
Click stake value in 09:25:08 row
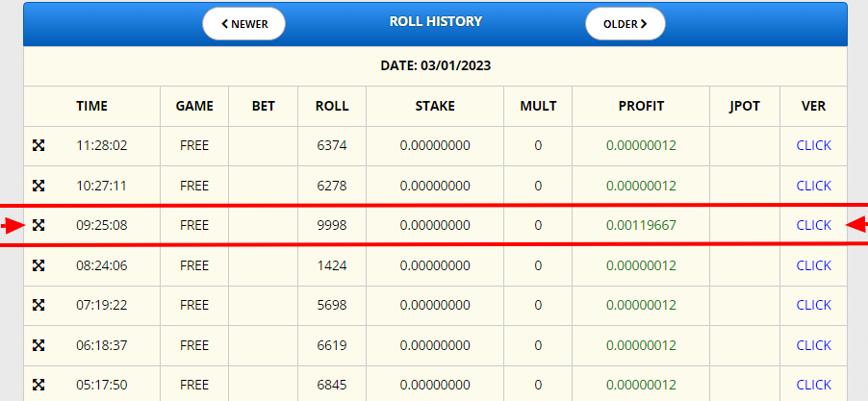pos(435,225)
